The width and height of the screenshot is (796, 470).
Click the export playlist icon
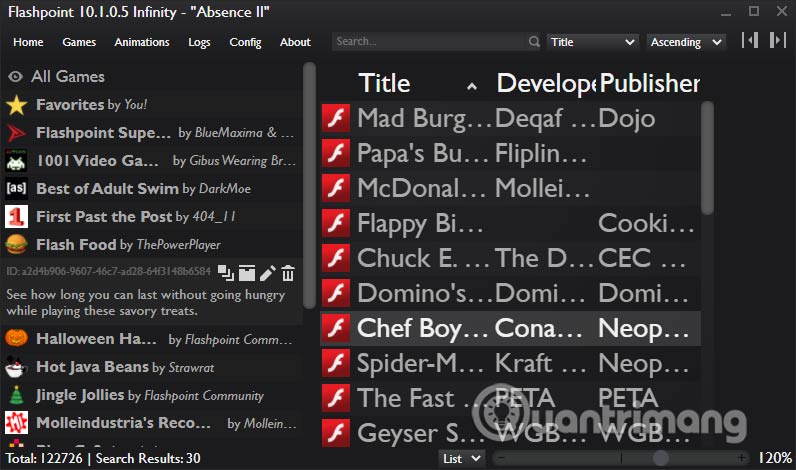pyautogui.click(x=247, y=273)
